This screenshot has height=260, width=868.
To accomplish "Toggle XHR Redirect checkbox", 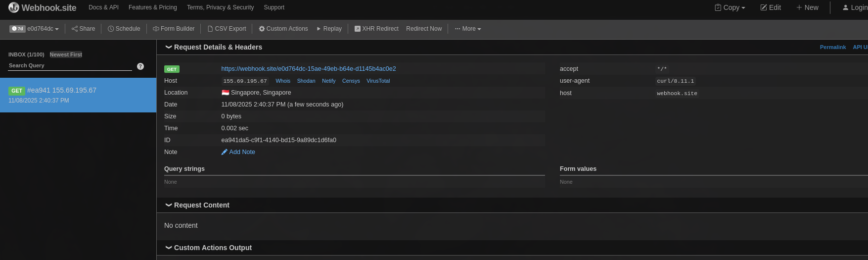I will click(376, 29).
